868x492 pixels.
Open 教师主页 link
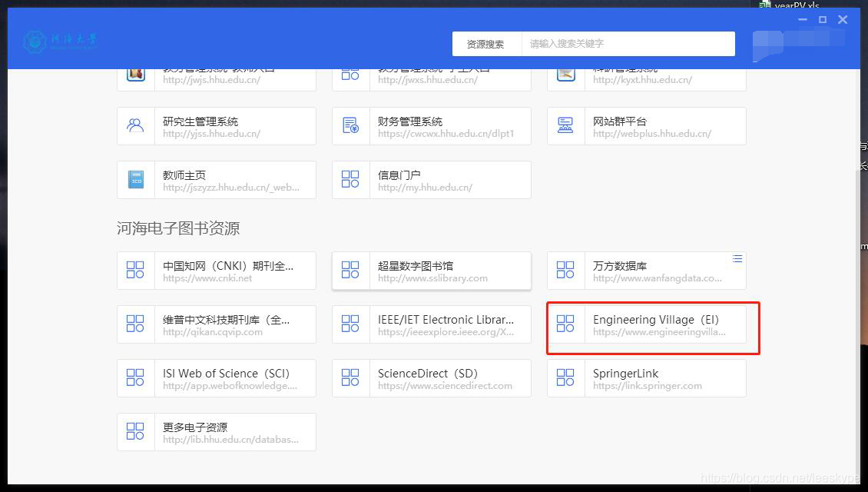click(x=217, y=180)
